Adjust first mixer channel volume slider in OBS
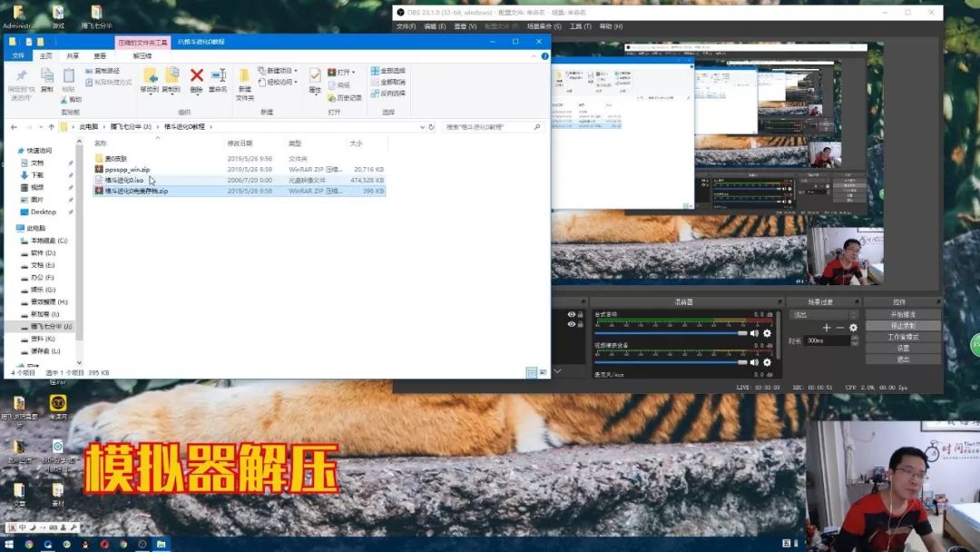 click(x=671, y=333)
